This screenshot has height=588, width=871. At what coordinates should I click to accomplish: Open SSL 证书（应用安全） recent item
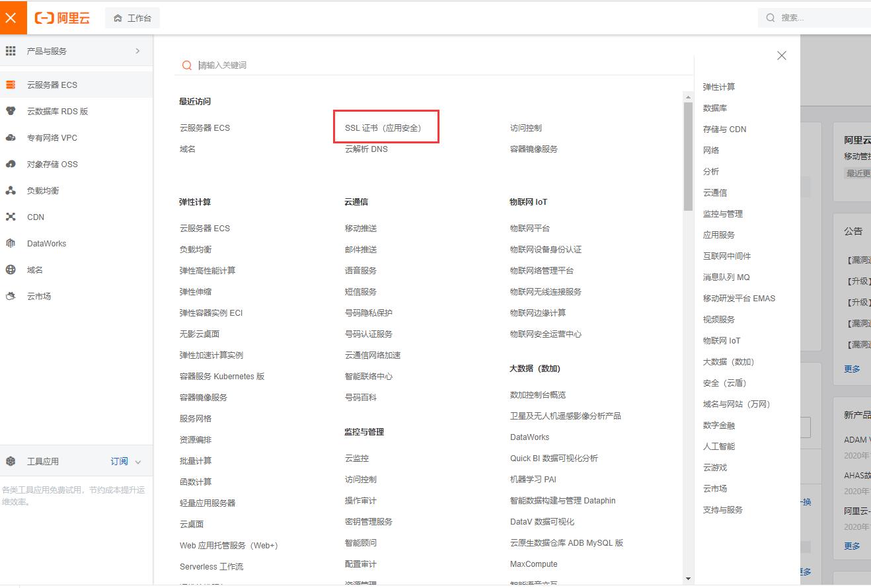point(383,128)
